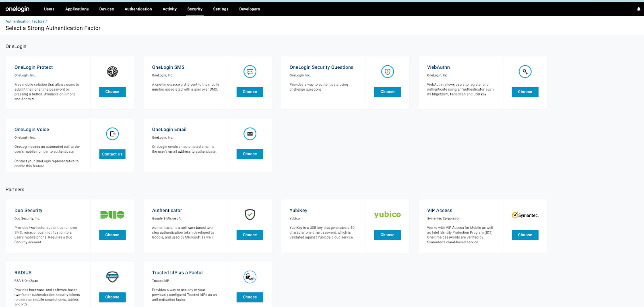Choose RADIUS factor
644x307 pixels.
click(x=112, y=297)
